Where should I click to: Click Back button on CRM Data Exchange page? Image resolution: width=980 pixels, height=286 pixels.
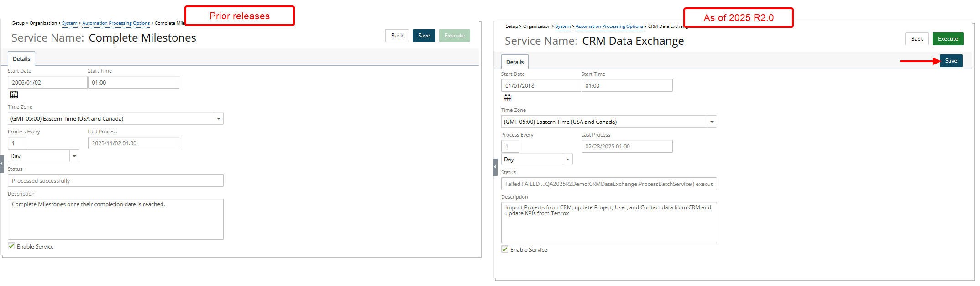[x=917, y=39]
